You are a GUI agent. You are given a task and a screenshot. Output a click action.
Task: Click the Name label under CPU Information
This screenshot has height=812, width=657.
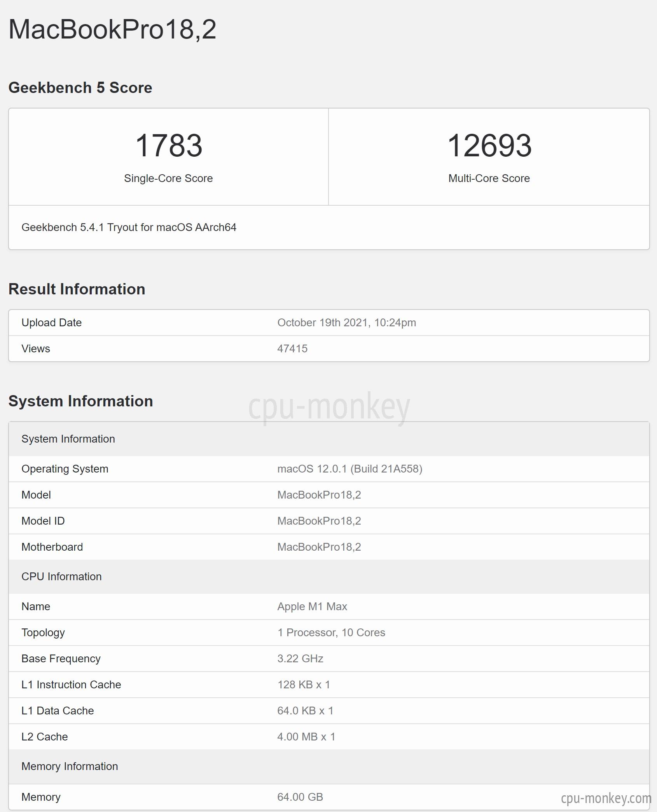[36, 606]
